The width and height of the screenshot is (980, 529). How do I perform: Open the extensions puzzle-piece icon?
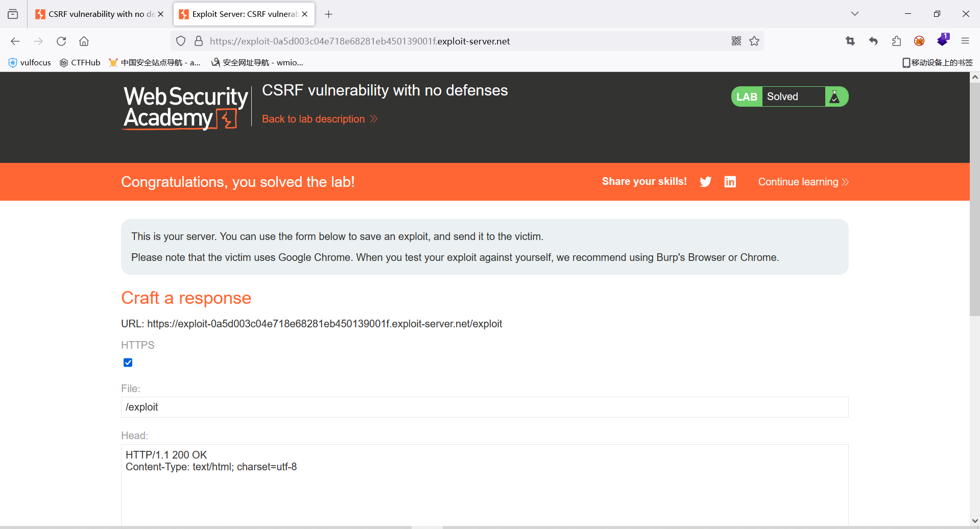(896, 41)
